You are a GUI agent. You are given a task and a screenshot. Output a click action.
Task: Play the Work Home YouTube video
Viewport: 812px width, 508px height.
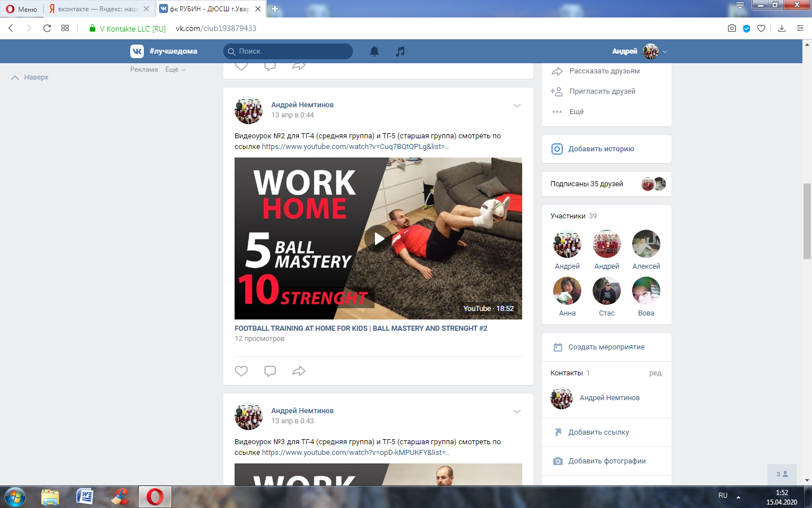point(378,239)
